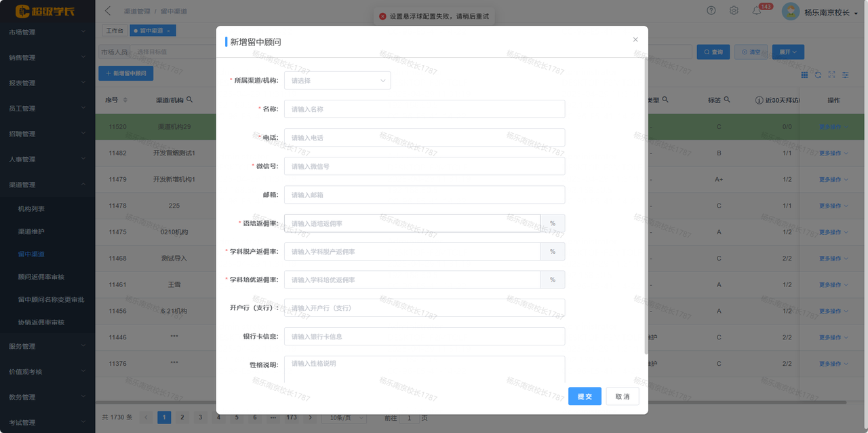
Task: Open the column settings sliders icon
Action: (845, 75)
